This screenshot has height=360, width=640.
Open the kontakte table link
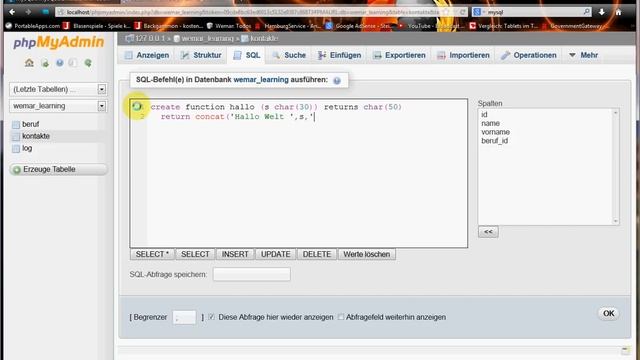(36, 136)
